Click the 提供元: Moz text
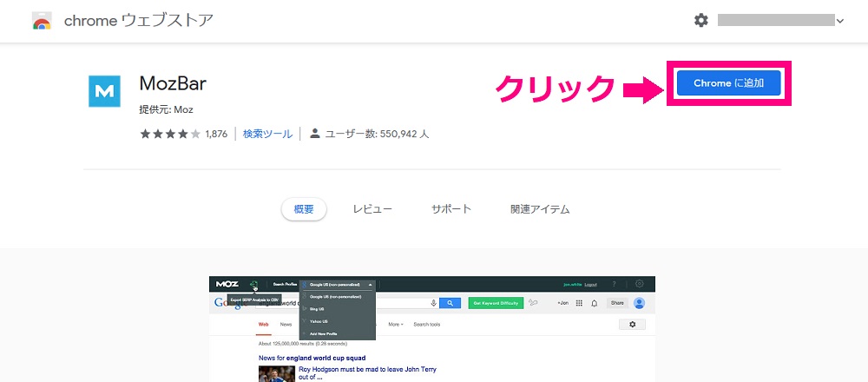 (166, 109)
